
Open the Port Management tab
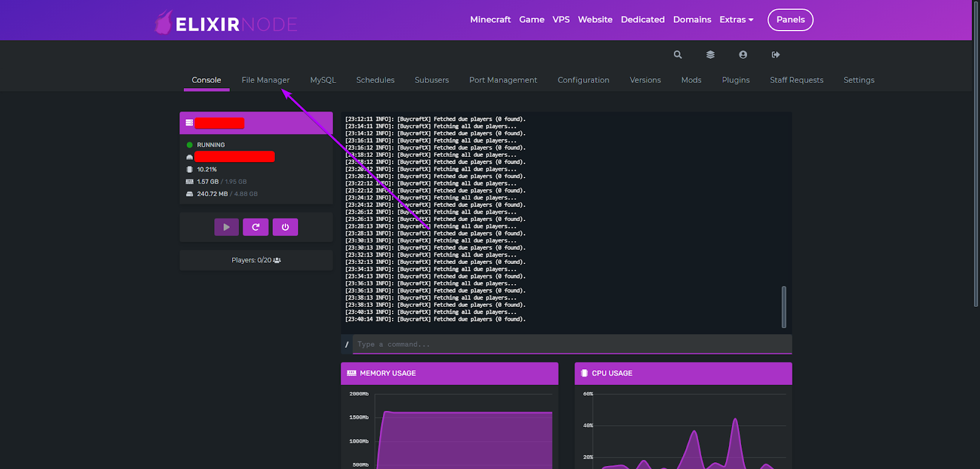tap(503, 80)
